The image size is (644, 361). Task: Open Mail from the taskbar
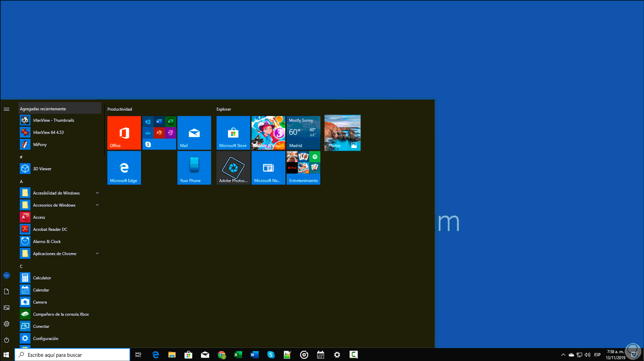tap(205, 355)
